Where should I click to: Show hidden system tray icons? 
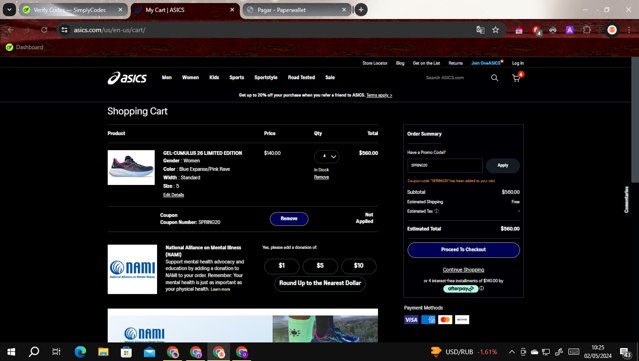coord(512,352)
